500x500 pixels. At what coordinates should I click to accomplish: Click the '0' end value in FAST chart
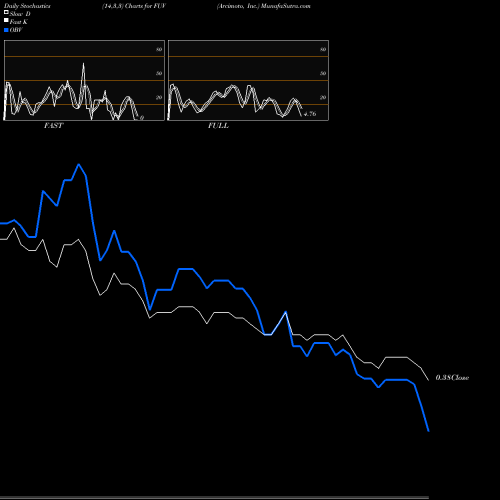[142, 118]
